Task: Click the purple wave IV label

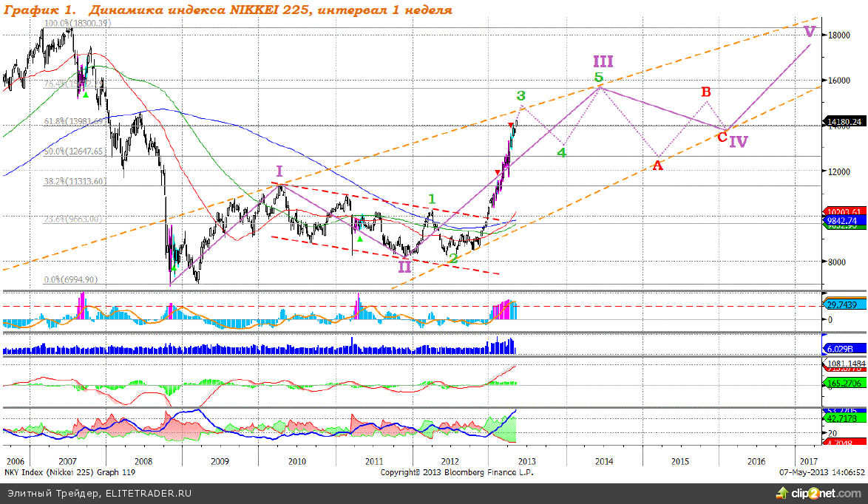Action: (738, 141)
